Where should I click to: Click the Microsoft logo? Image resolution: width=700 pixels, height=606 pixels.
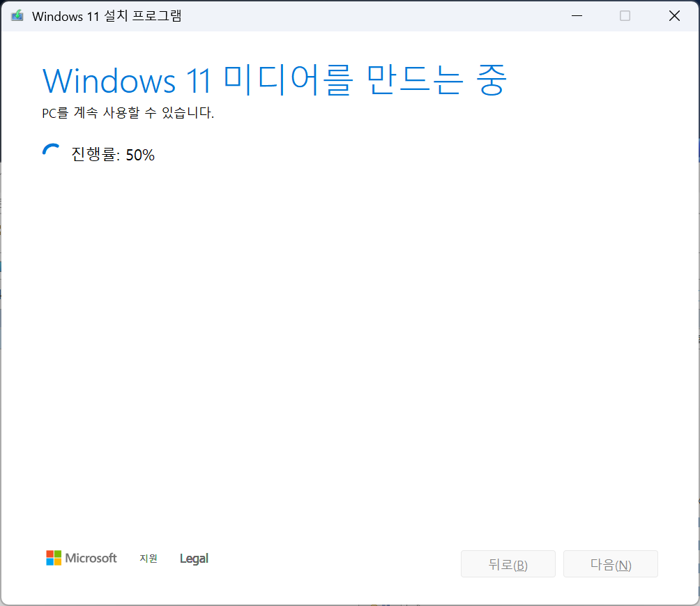tap(82, 558)
